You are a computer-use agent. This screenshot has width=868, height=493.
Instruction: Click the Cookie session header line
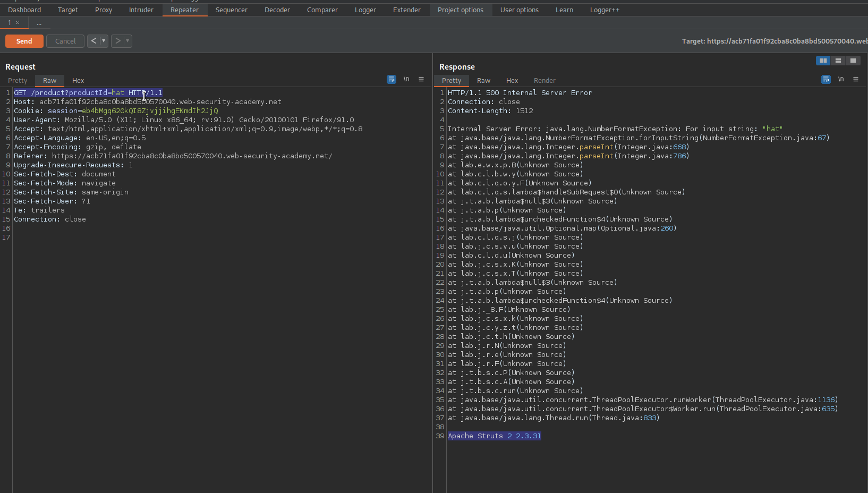coord(116,110)
